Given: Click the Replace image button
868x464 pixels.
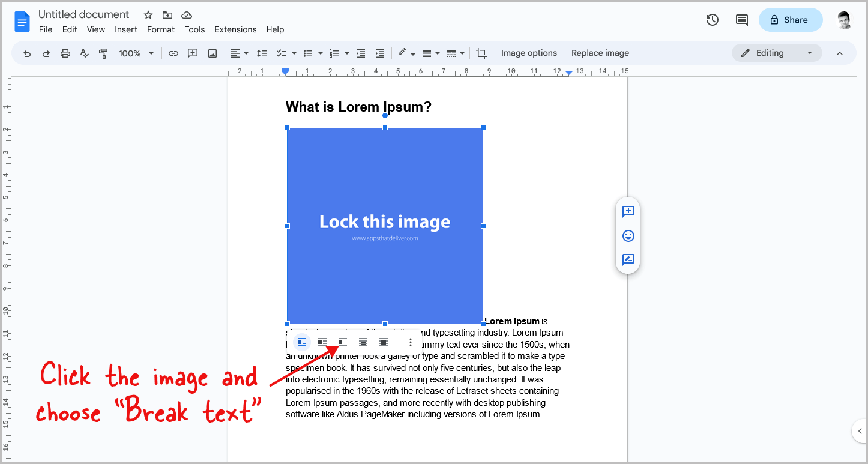Looking at the screenshot, I should coord(600,53).
